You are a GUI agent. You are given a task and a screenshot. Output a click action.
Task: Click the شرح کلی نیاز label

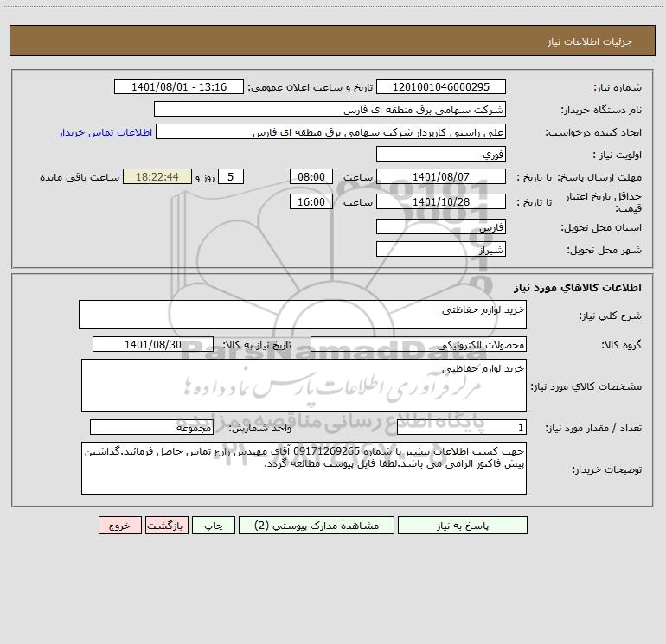click(x=611, y=316)
